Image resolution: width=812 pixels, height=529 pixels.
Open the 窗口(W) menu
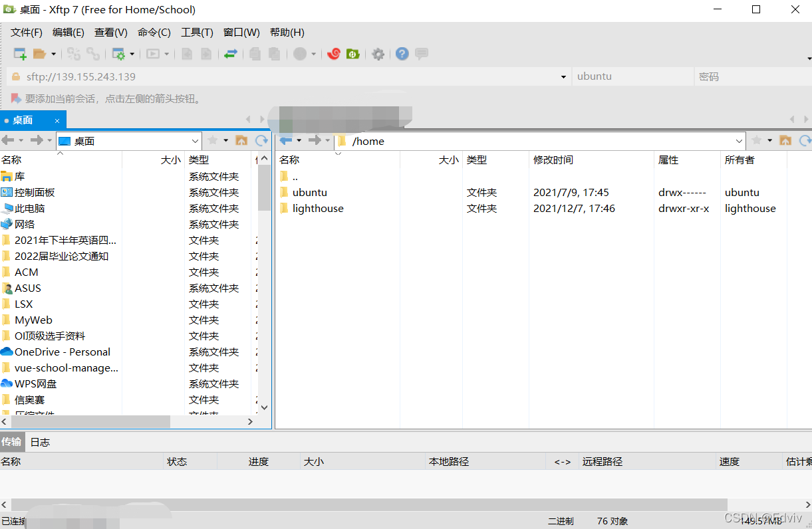point(241,32)
